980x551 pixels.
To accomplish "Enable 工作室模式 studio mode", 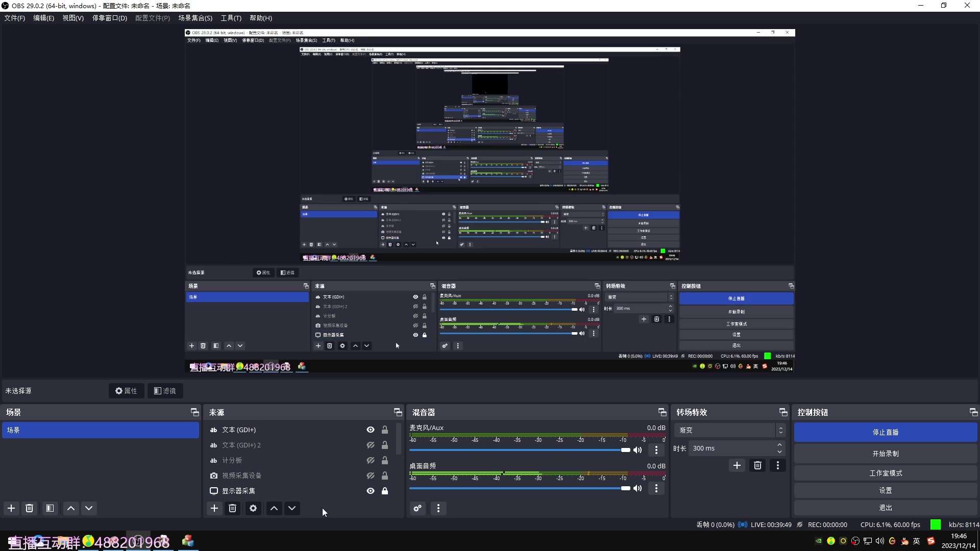I will point(886,473).
